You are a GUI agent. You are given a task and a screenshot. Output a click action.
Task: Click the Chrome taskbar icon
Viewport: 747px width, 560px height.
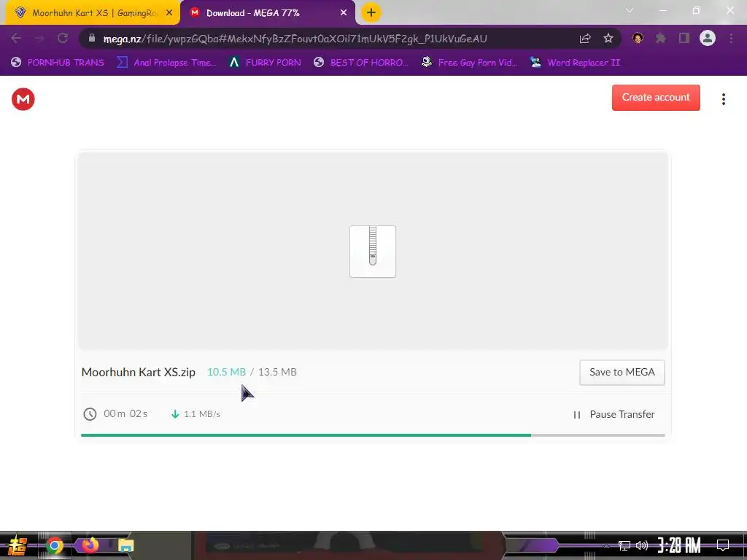54,545
